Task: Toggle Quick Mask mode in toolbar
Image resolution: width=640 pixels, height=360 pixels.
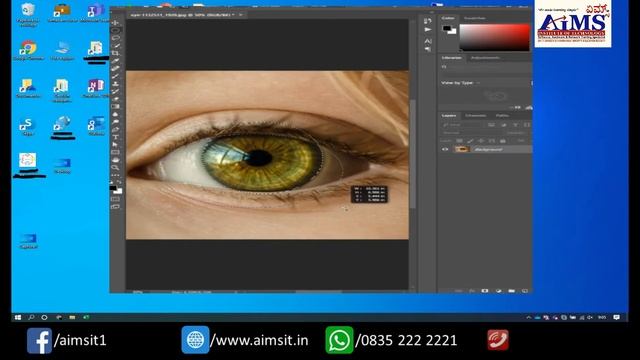Action: 116,199
